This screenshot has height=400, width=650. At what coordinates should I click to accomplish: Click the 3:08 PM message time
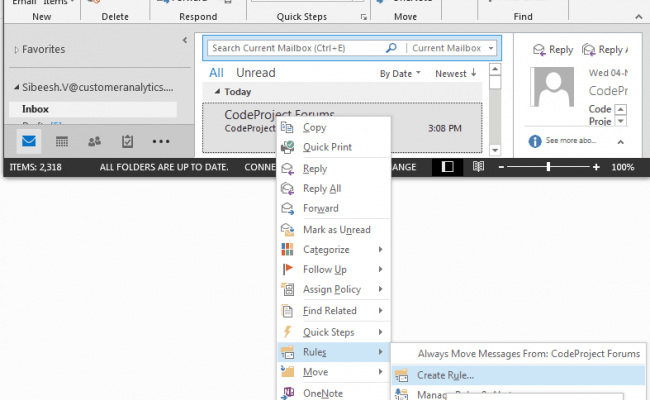(445, 128)
